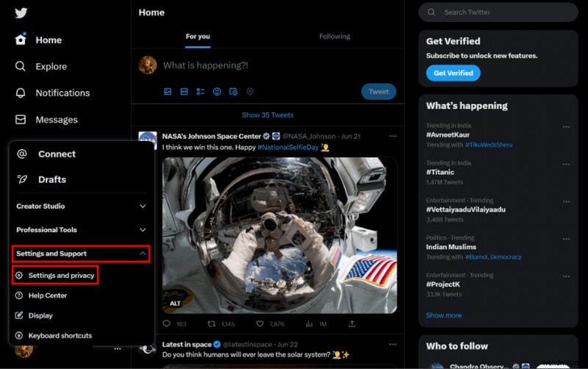Open NASA's Johnson Space Center profile name
The image size is (588, 369).
[212, 136]
